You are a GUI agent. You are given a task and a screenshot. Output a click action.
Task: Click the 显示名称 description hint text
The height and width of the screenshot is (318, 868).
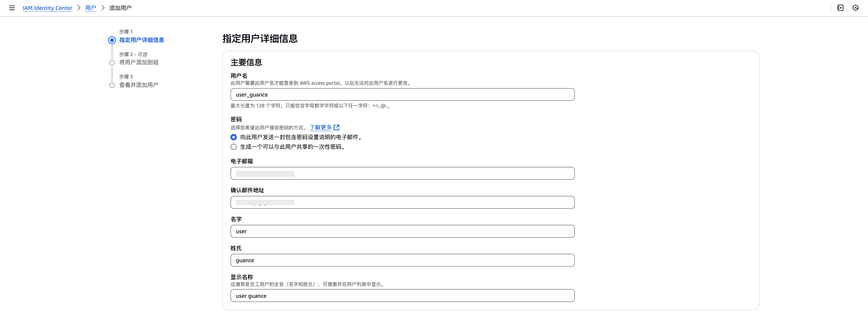click(x=308, y=285)
